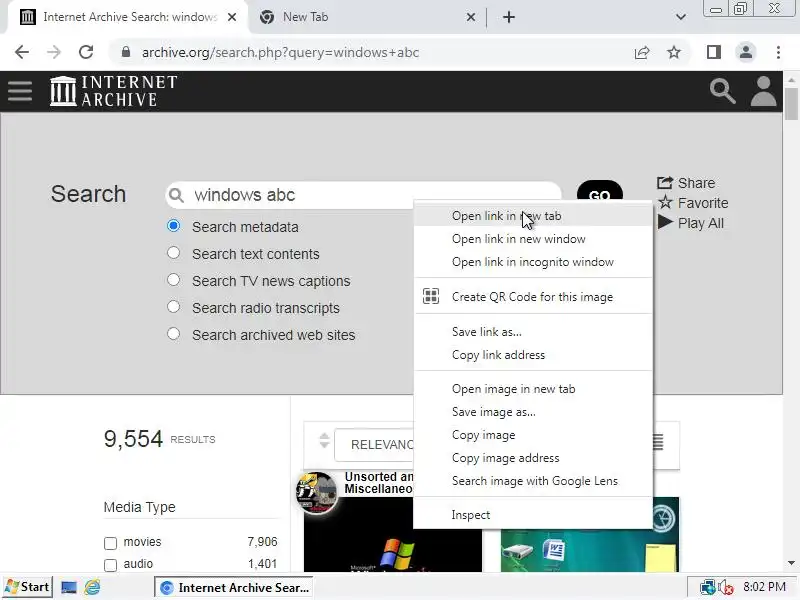Choose Copy link address

click(533, 355)
